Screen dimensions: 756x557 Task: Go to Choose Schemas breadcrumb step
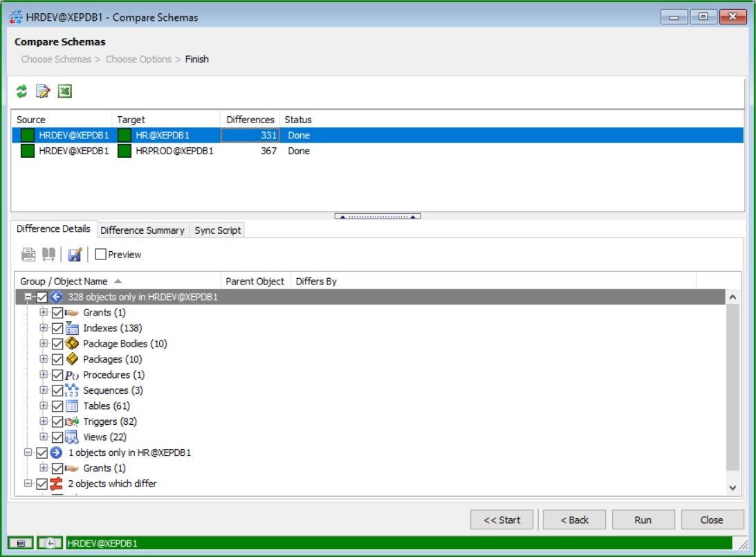tap(56, 60)
